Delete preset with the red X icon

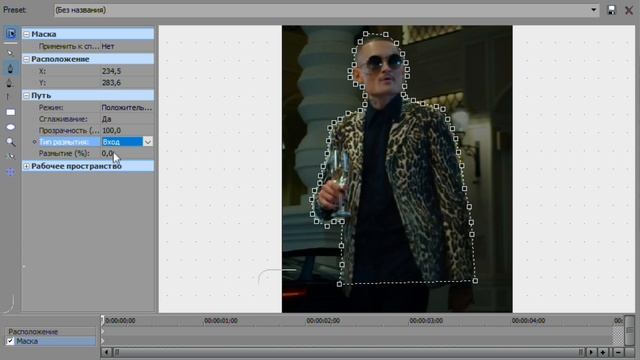tap(629, 10)
